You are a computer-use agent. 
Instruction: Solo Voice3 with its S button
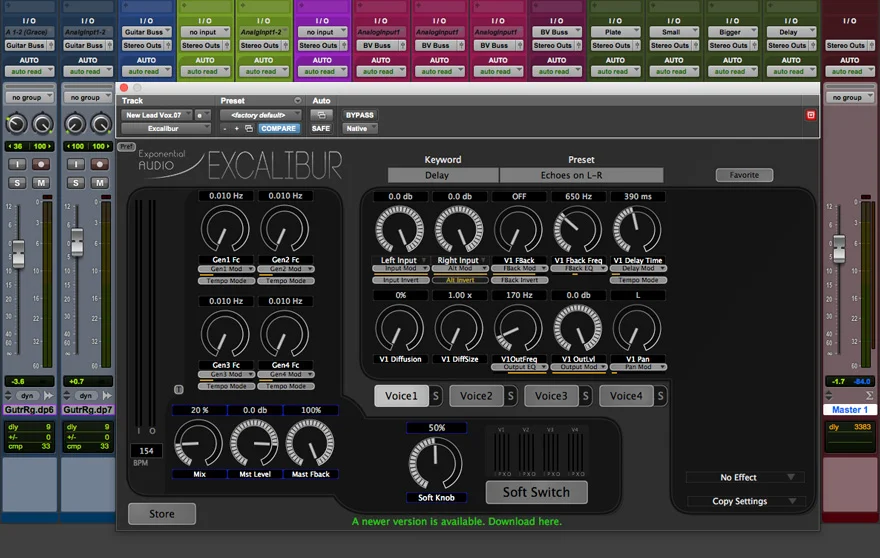(x=585, y=396)
